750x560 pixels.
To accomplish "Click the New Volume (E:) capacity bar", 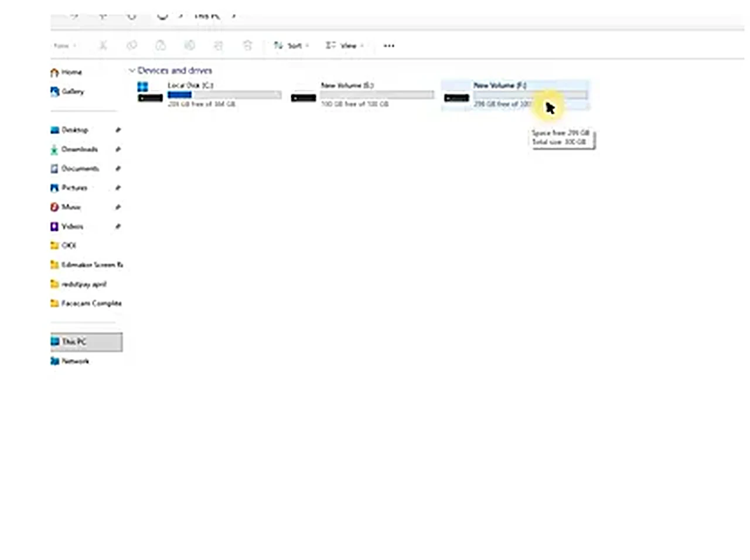I will tap(377, 94).
